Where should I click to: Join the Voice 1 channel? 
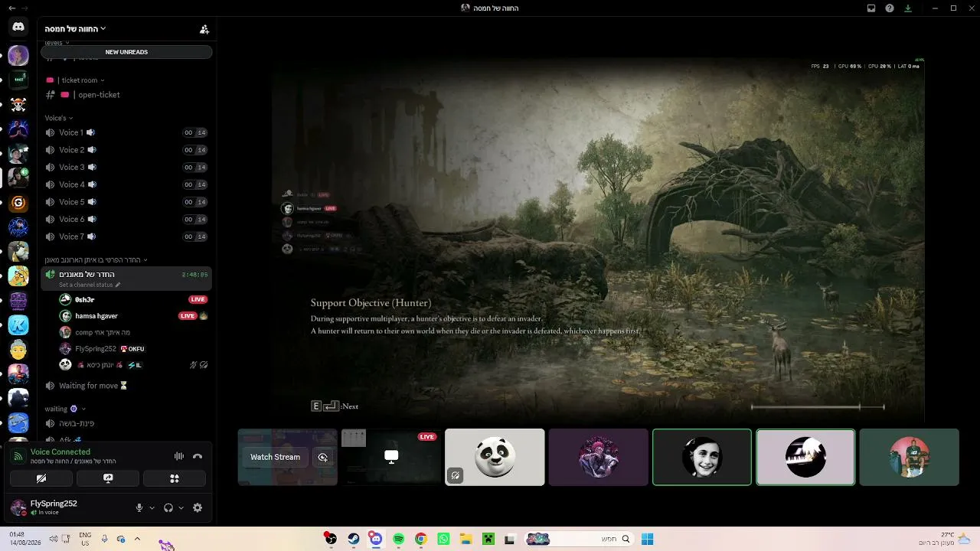(x=126, y=132)
